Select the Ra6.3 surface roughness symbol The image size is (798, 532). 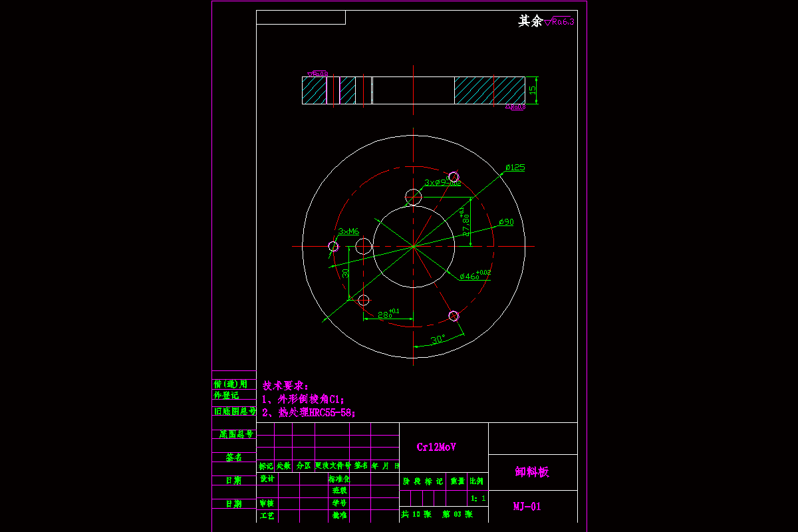click(559, 21)
